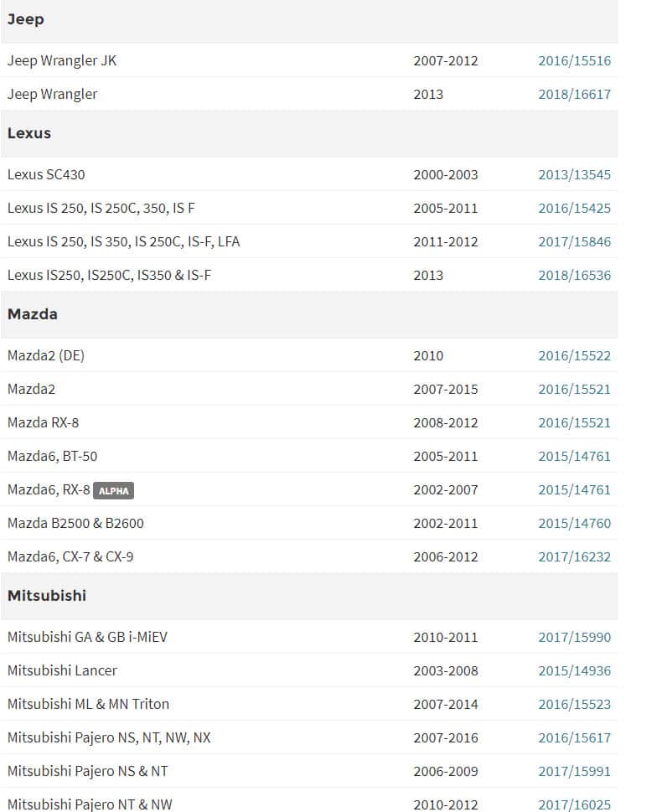Viewport: 662px width, 812px height.
Task: Select the Mazda section heading
Action: [33, 314]
